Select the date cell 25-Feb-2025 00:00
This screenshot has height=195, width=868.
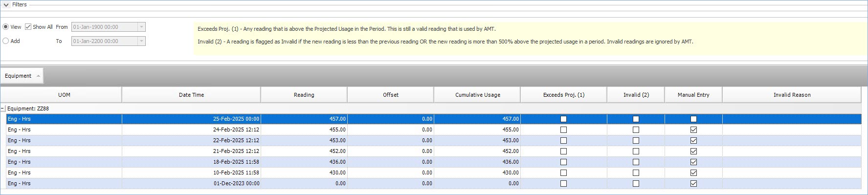(191, 119)
